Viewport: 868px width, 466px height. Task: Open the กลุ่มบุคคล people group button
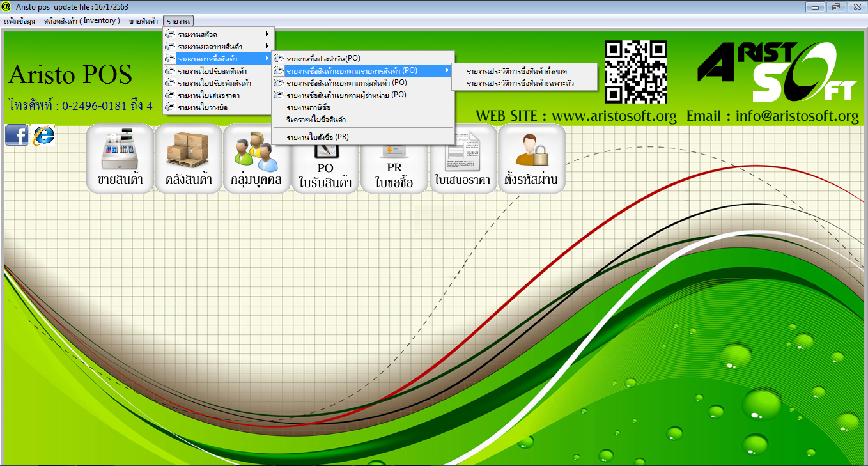pos(256,158)
